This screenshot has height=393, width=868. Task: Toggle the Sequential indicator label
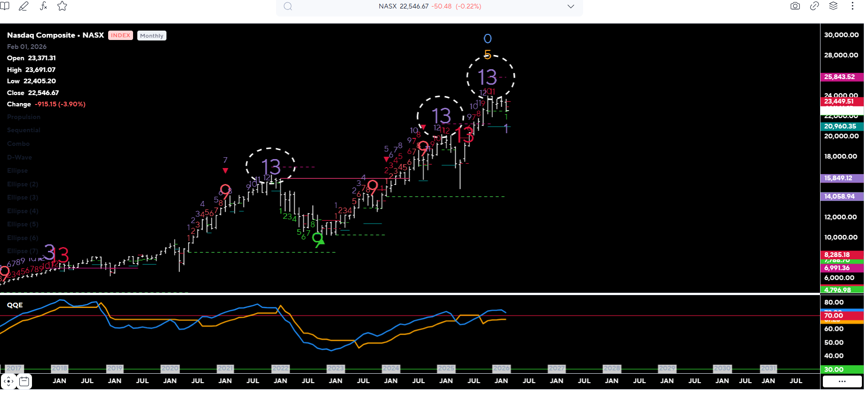(x=24, y=130)
